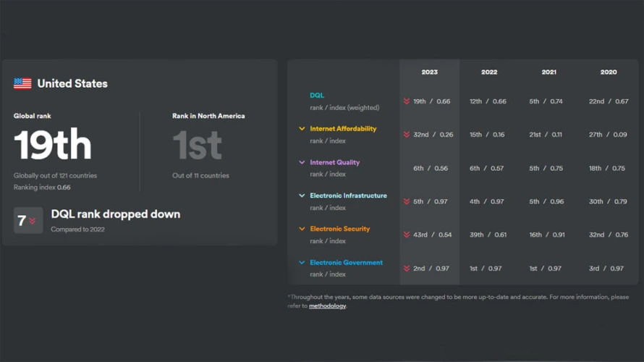Click the red down arrow beside 19th
644x362 pixels.
pyautogui.click(x=407, y=101)
